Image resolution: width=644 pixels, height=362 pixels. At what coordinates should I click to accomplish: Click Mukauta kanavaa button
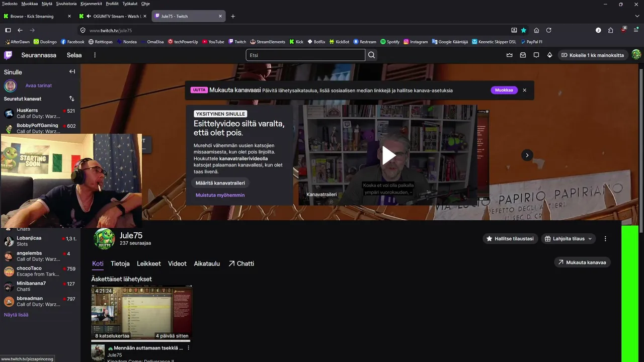tap(583, 262)
